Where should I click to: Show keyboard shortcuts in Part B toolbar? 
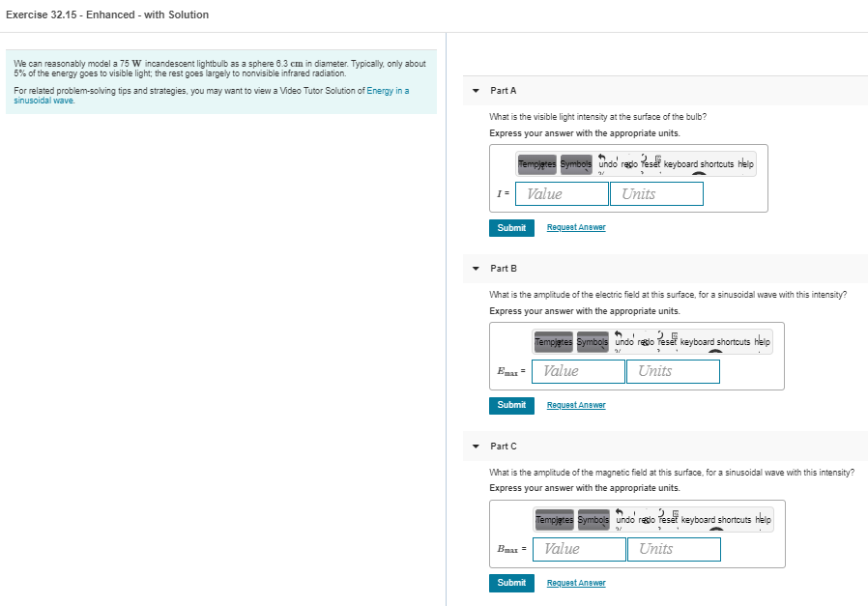pyautogui.click(x=715, y=342)
